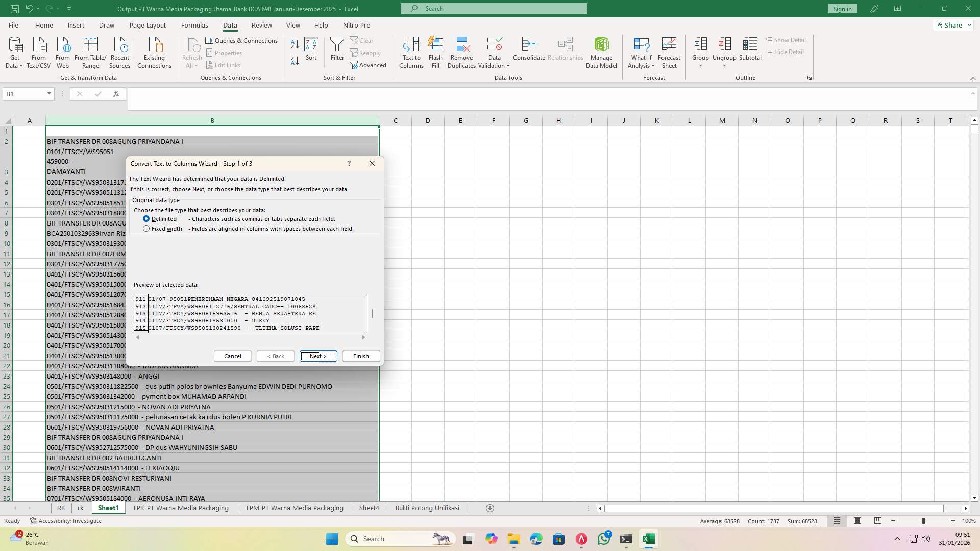
Task: Select the Delimited radio button
Action: (146, 218)
